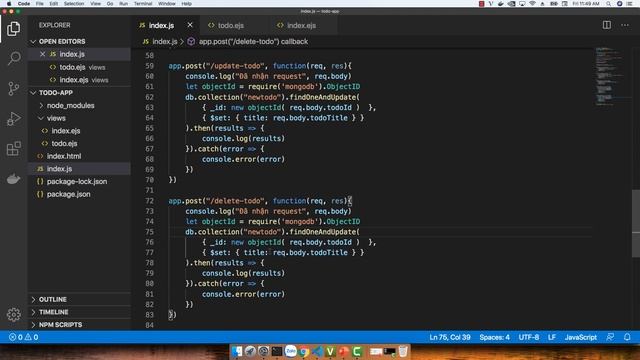This screenshot has height=360, width=640.
Task: Select index.ejs in Open Editors list
Action: (73, 80)
